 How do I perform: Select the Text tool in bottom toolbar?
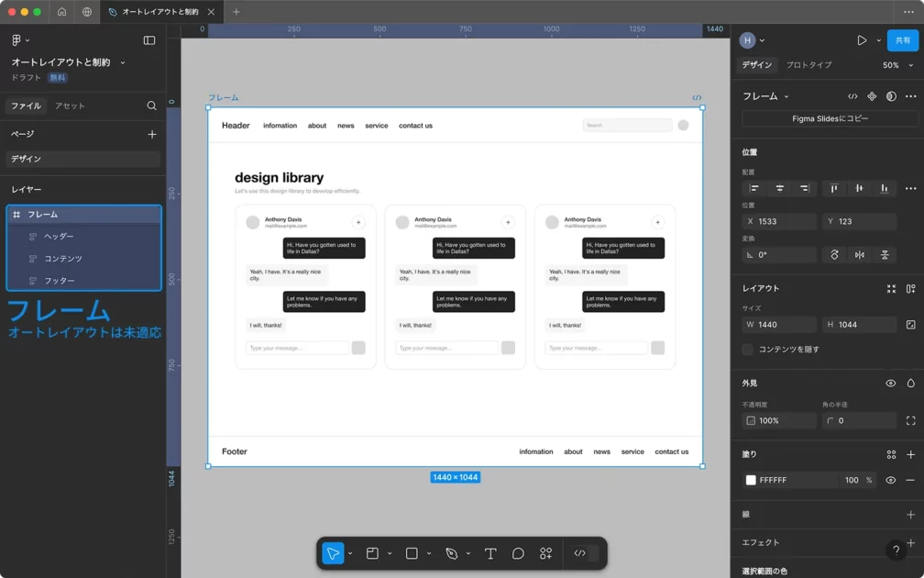coord(490,553)
